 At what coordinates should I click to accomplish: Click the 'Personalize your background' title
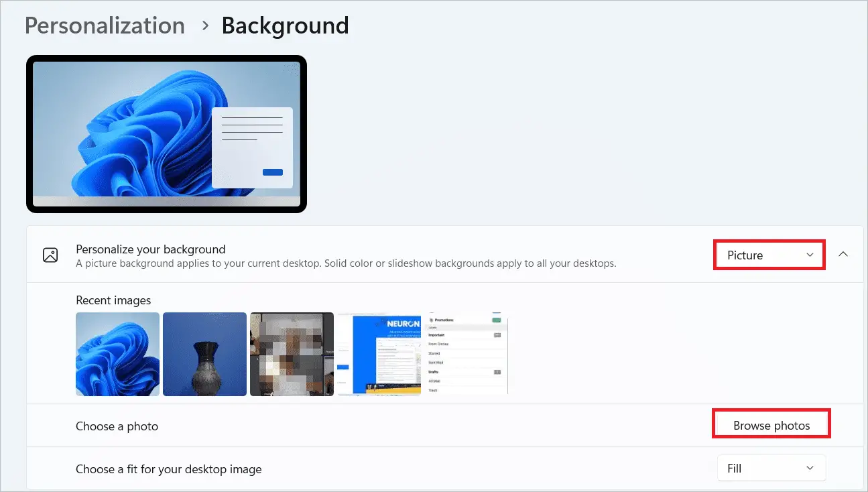[151, 249]
